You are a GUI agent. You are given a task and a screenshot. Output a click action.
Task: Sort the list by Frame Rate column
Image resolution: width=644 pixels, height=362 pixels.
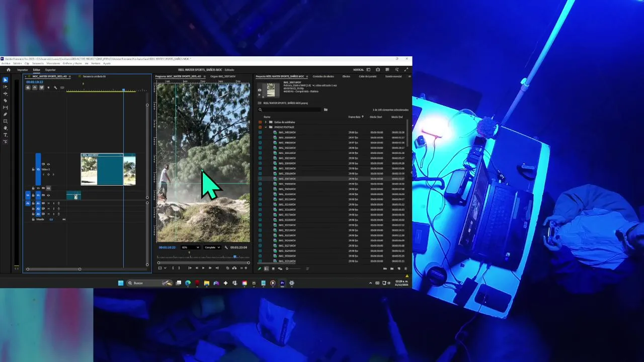[x=354, y=117]
